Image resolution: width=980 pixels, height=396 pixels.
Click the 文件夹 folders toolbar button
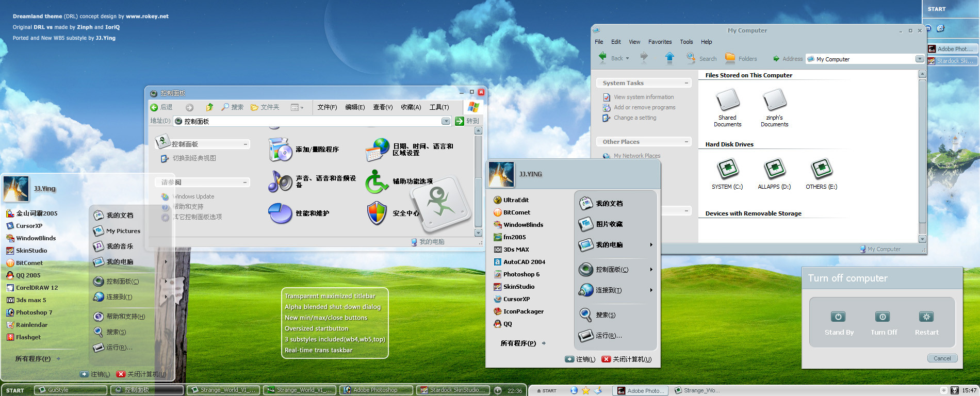pos(265,107)
